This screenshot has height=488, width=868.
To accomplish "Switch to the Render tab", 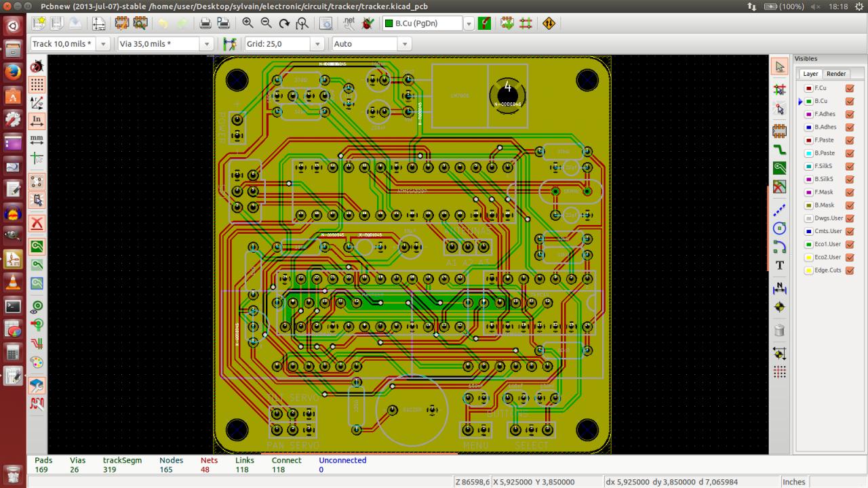I will click(836, 74).
